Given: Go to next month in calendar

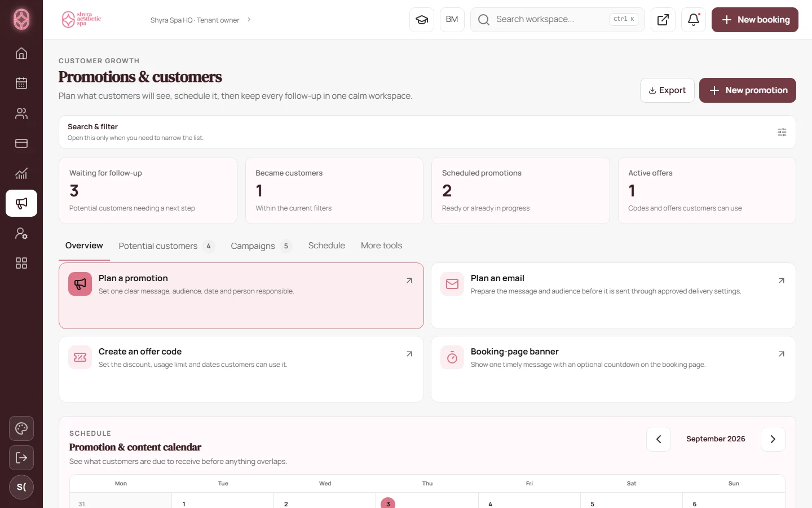Looking at the screenshot, I should point(773,439).
